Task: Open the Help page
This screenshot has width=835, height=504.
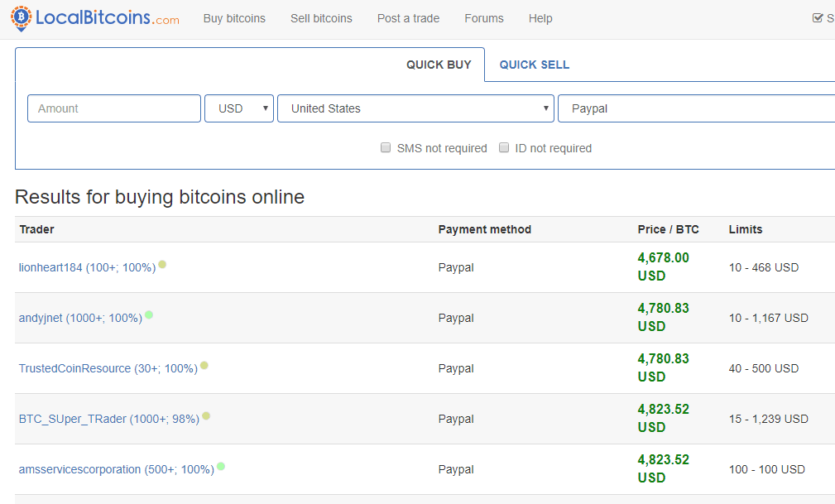Action: pyautogui.click(x=540, y=19)
